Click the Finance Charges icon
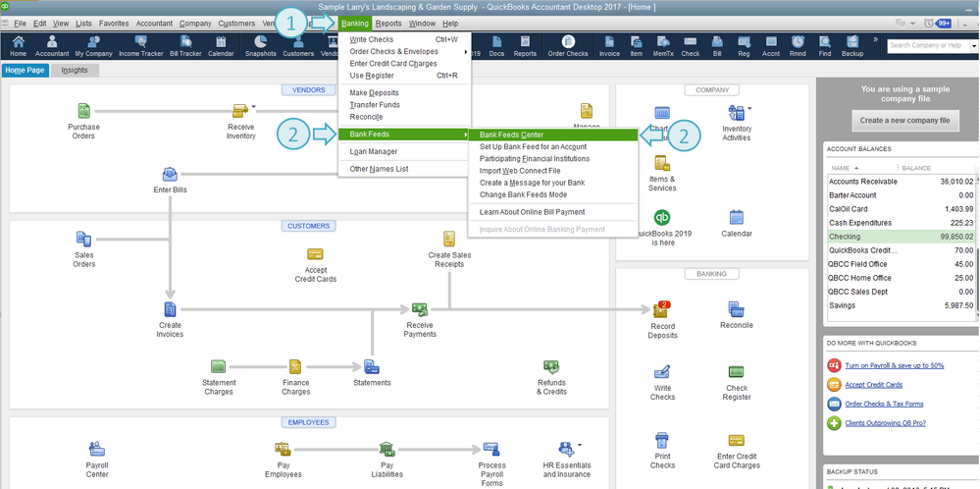 pyautogui.click(x=295, y=366)
